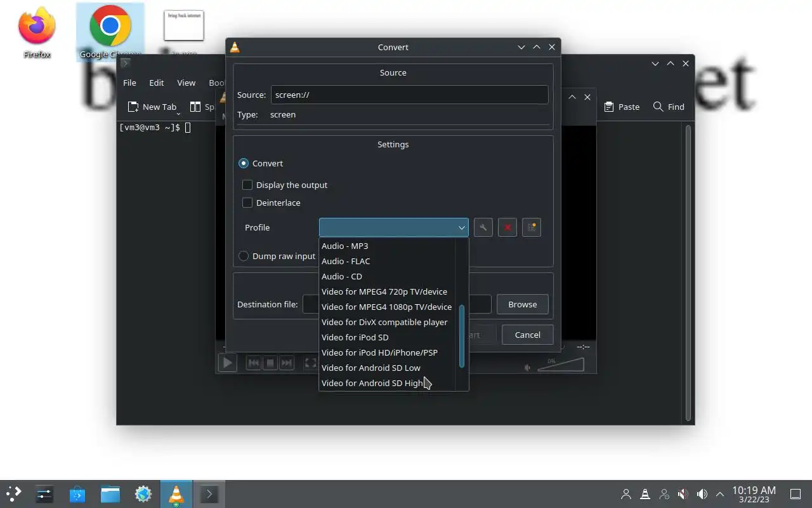
Task: Open the application launcher in taskbar
Action: click(14, 494)
